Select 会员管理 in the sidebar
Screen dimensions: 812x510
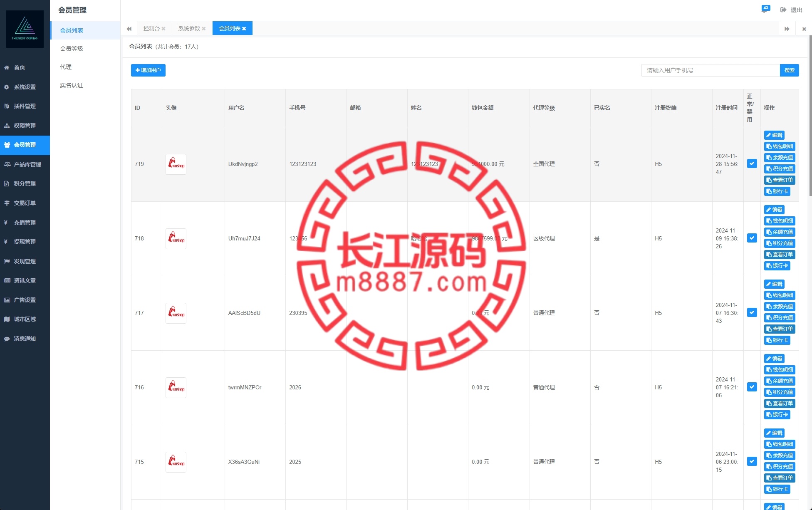pyautogui.click(x=25, y=145)
